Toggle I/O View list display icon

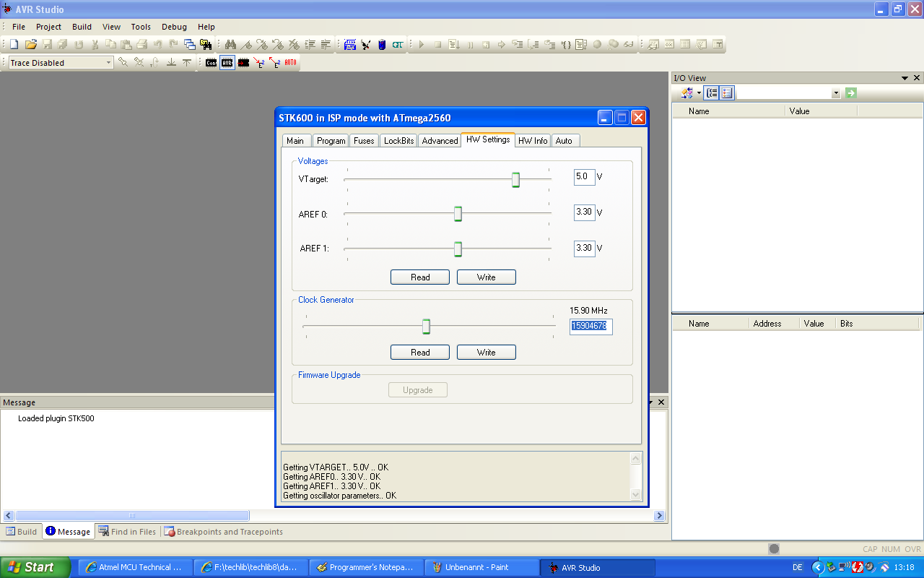tap(727, 93)
